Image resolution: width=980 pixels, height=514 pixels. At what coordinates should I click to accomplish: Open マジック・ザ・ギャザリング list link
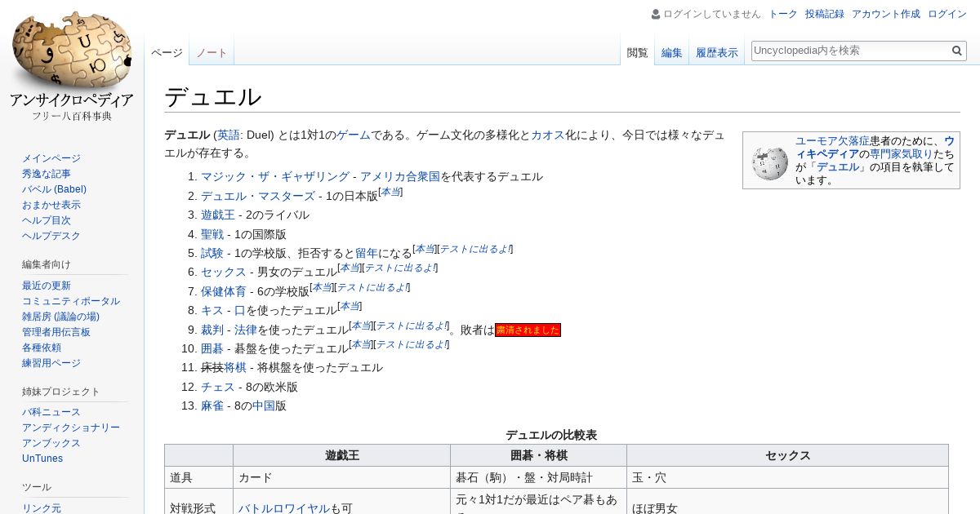tap(275, 176)
